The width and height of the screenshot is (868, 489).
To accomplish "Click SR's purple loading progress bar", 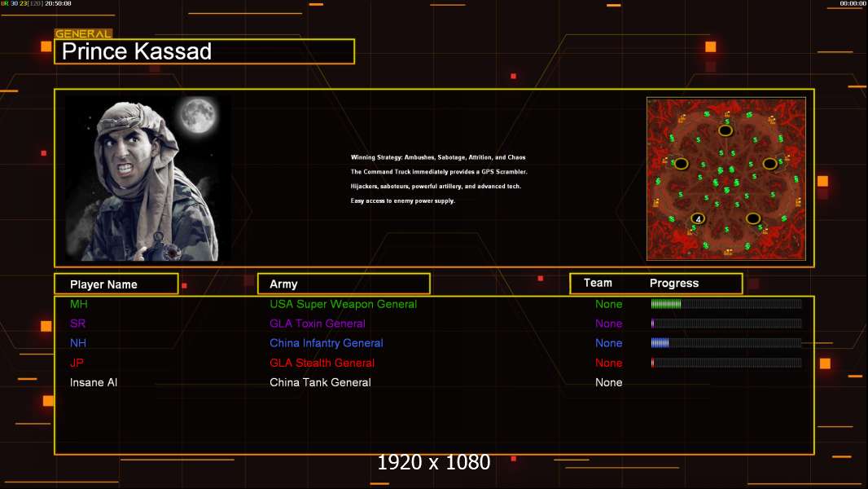I will coord(726,323).
